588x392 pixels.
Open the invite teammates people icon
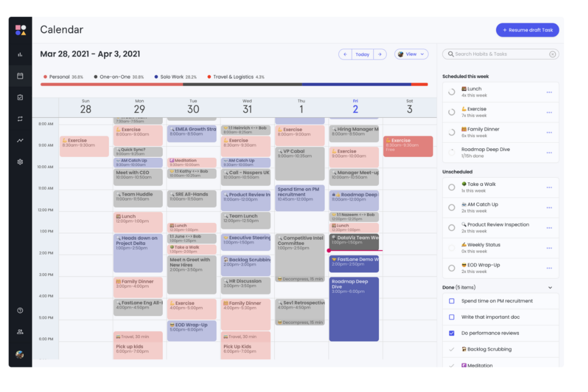click(20, 332)
